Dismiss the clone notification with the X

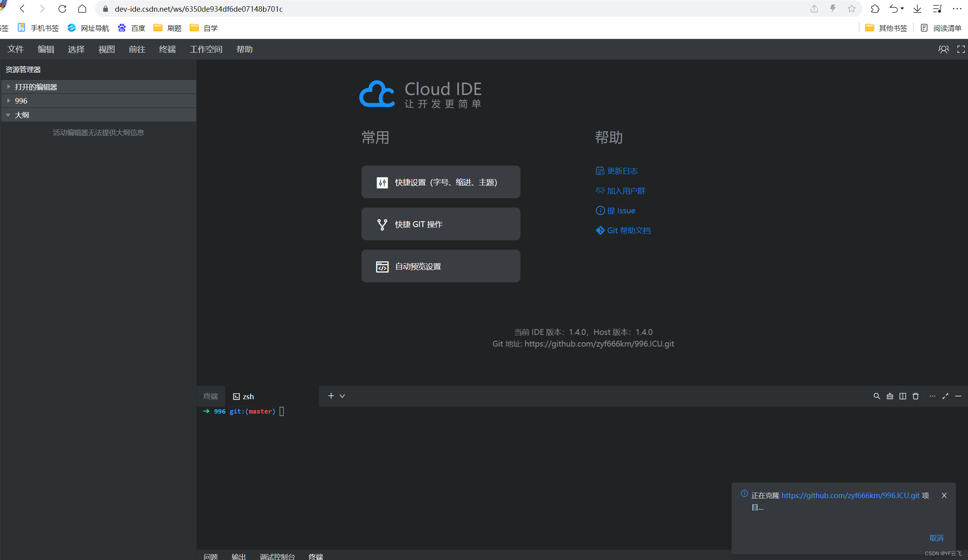(944, 495)
